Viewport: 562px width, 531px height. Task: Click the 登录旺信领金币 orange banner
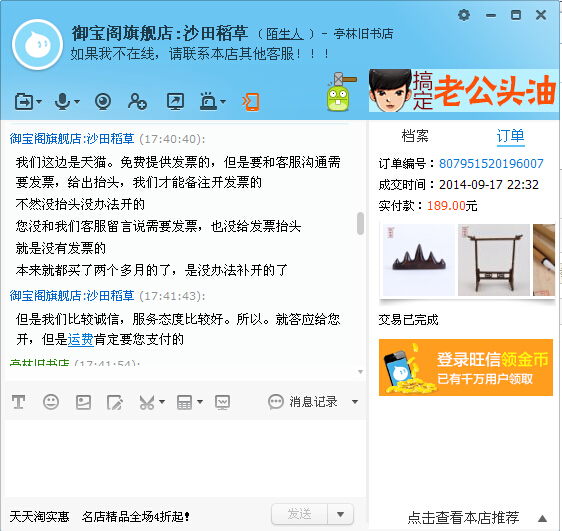(x=466, y=367)
